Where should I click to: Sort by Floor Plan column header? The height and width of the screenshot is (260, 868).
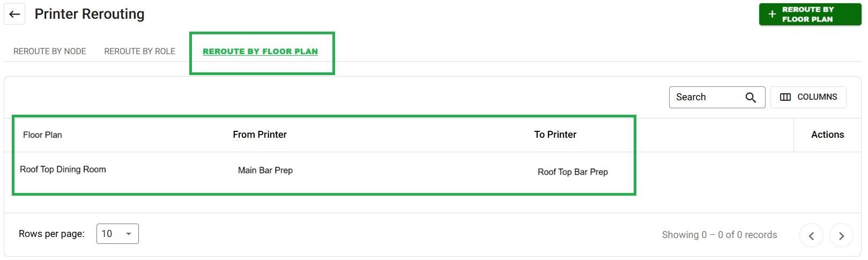tap(42, 135)
